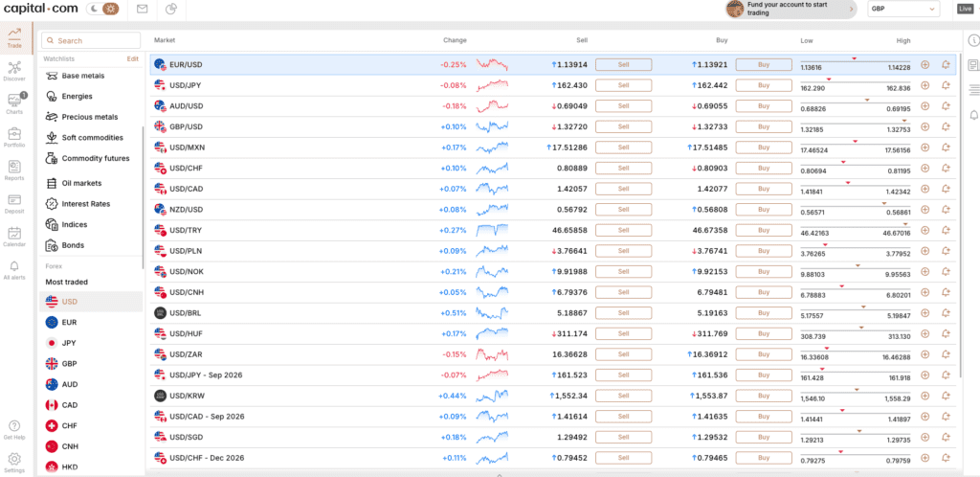Open the Charts section
980x477 pixels.
point(14,103)
